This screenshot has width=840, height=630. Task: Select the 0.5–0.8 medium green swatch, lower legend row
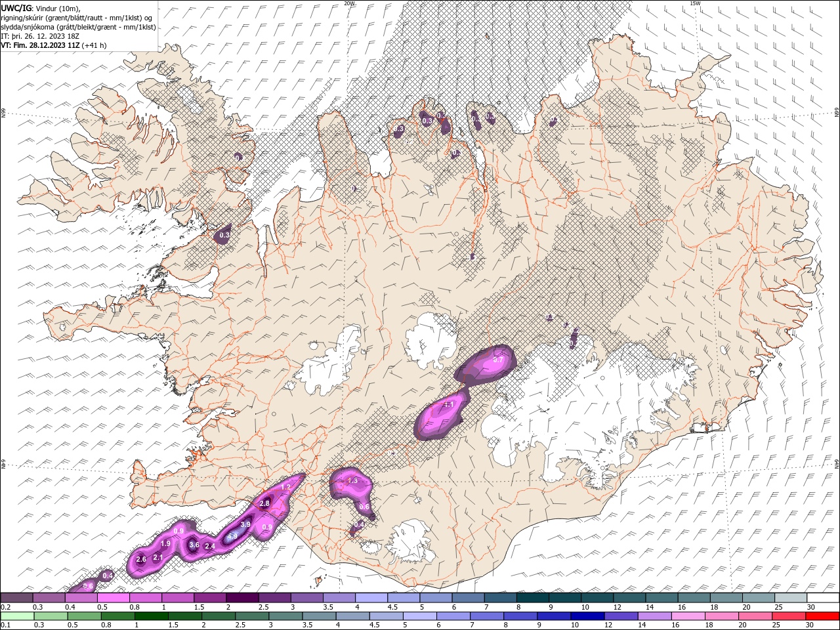[85, 616]
